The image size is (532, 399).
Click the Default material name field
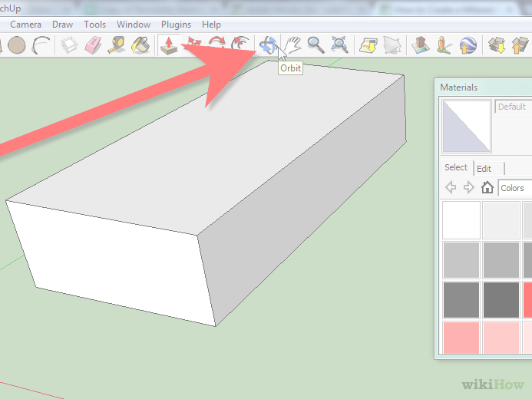513,107
